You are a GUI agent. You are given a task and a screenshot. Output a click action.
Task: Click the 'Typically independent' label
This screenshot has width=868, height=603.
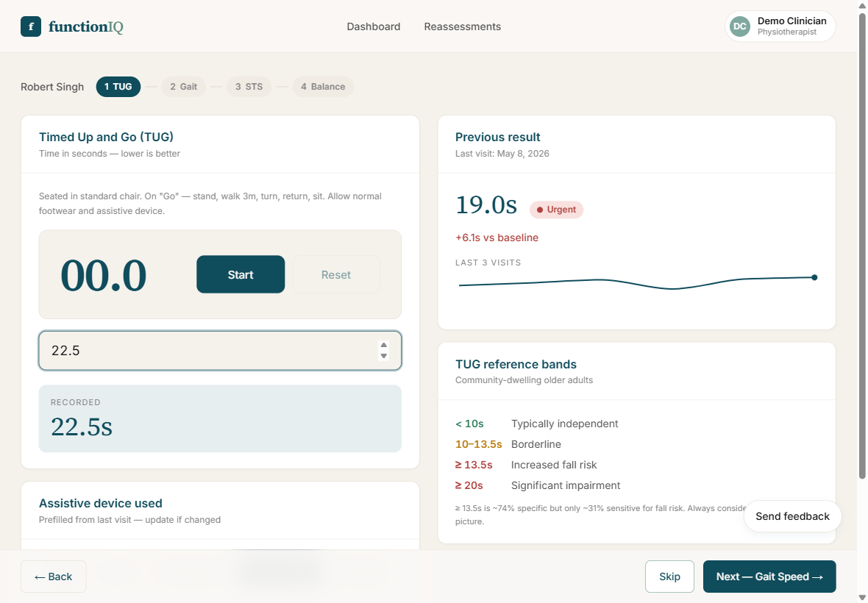click(564, 424)
